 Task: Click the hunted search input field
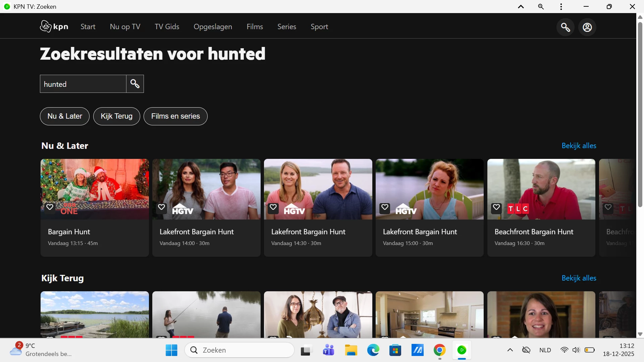tap(83, 84)
